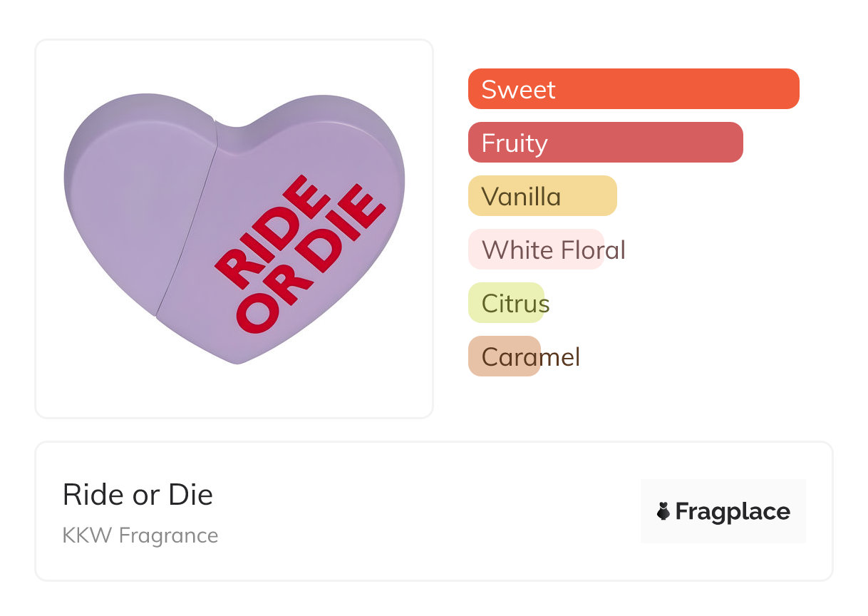Click the Fragplace perfume bottle logo icon
The width and height of the screenshot is (868, 616).
663,511
